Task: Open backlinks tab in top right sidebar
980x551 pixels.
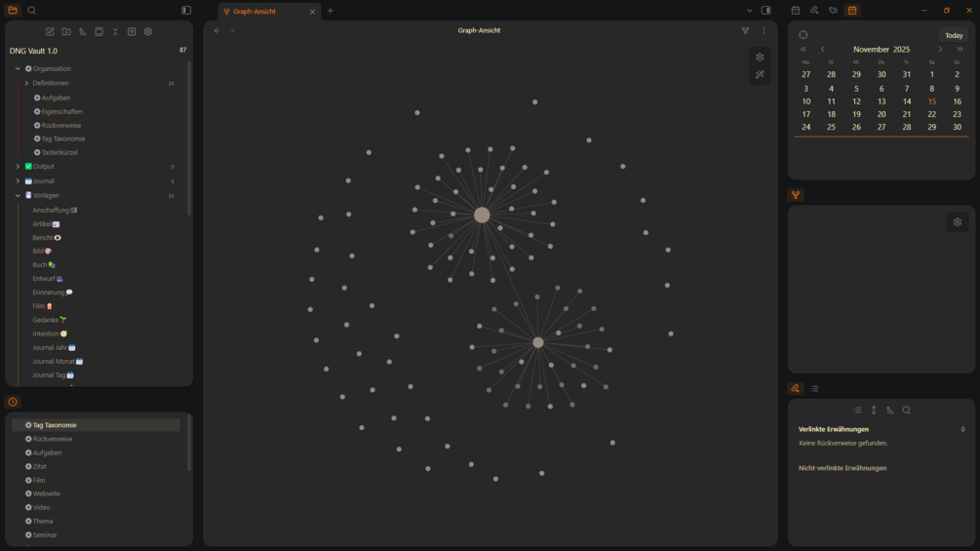Action: pos(814,10)
